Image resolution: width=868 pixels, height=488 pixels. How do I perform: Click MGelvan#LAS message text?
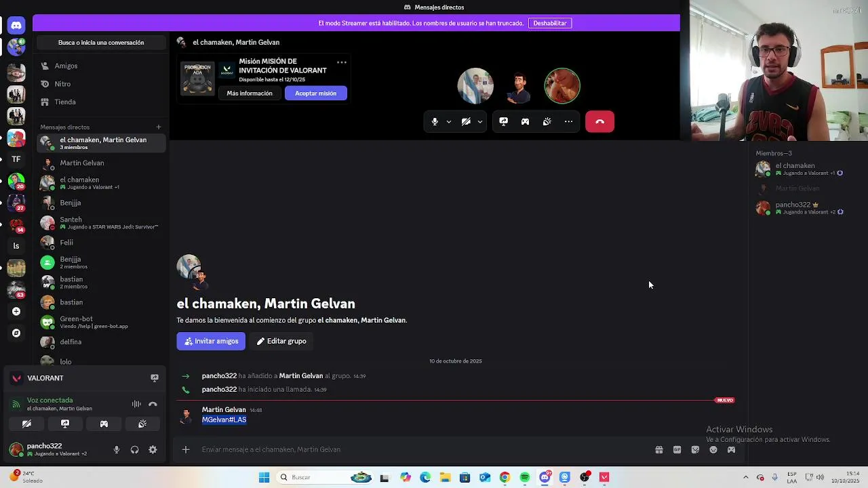(x=224, y=420)
